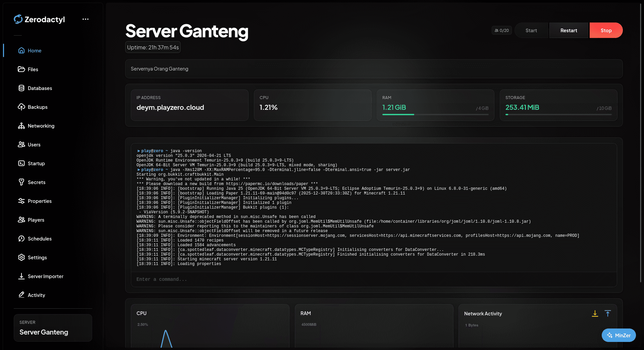
Task: Click the CPU 1.21% value
Action: (268, 107)
